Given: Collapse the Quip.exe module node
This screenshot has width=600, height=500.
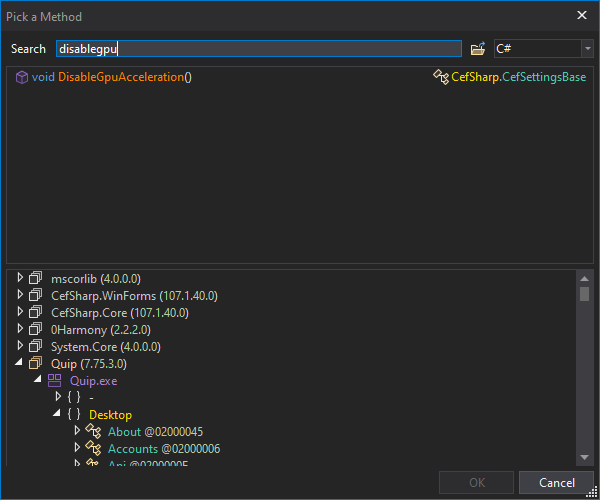Looking at the screenshot, I should tap(38, 379).
